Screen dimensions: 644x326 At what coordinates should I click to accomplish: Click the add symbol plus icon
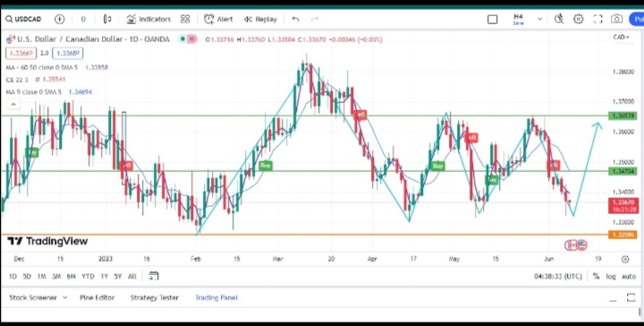[60, 20]
